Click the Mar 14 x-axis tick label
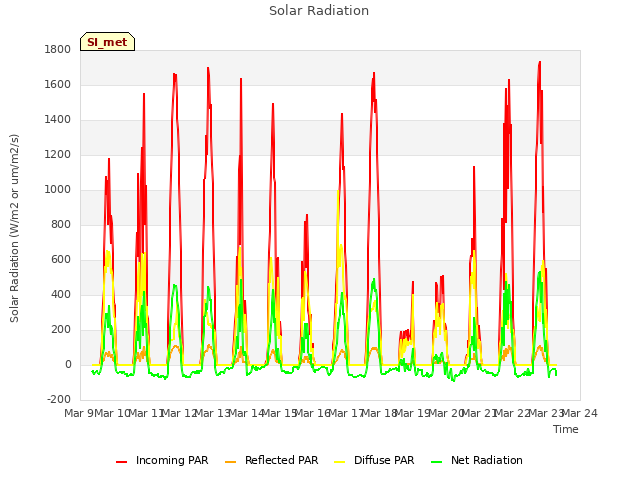Screen dimensions: 640x480 point(246,413)
